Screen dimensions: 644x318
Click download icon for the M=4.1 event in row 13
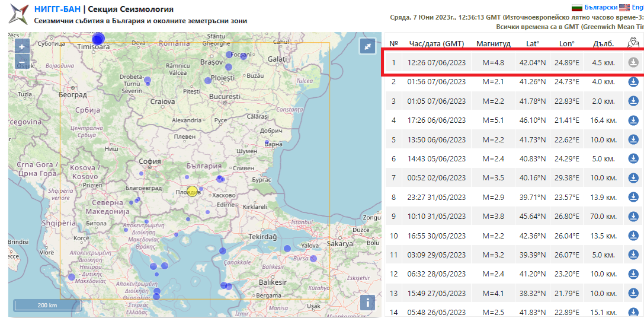coord(633,294)
